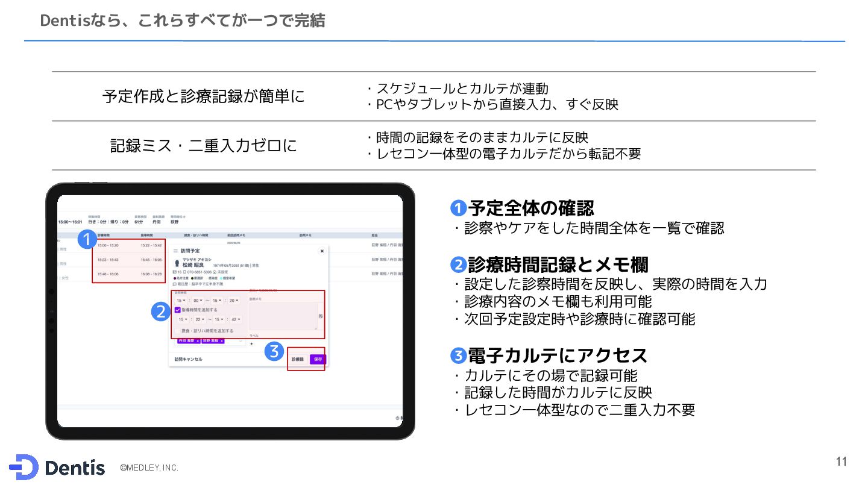Click the patient name 松崎 昭良
Image resolution: width=868 pixels, height=488 pixels.
193,265
